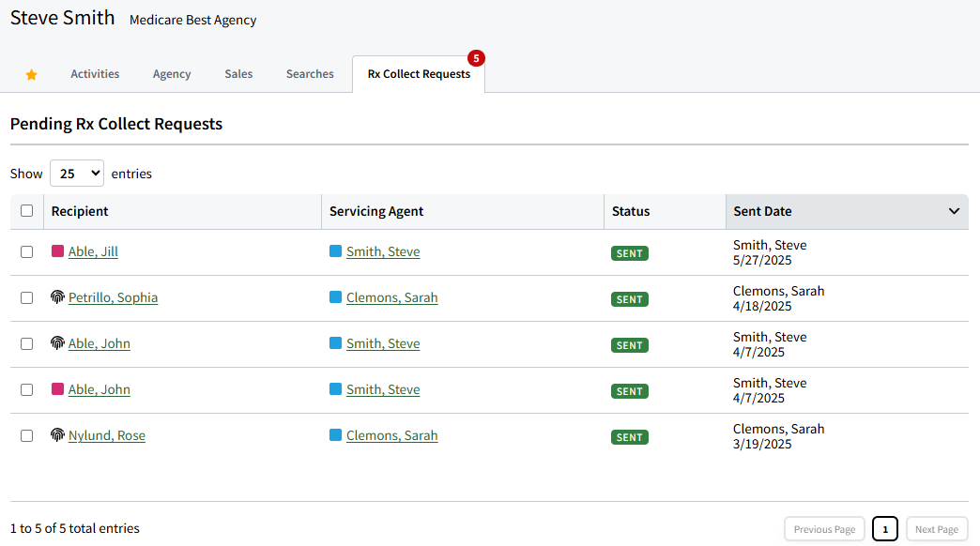Screen dimensions: 980x546
Task: Check the box for Petrillo, Sophia
Action: click(27, 298)
